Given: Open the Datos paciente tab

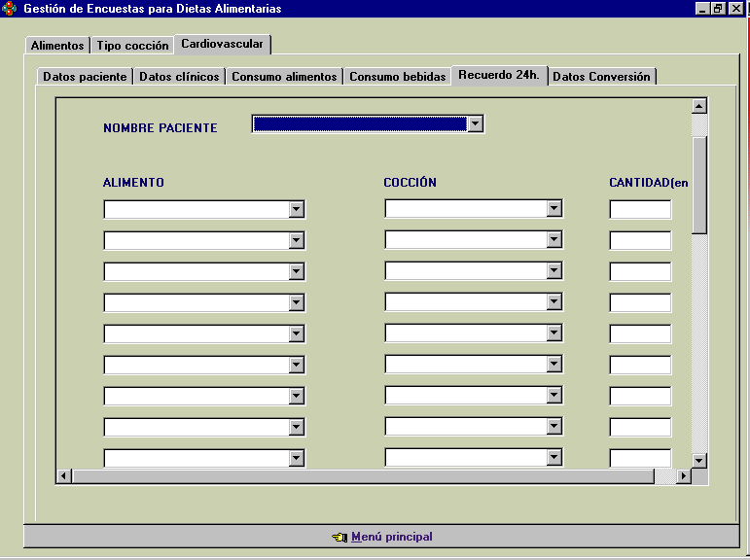Looking at the screenshot, I should (85, 77).
